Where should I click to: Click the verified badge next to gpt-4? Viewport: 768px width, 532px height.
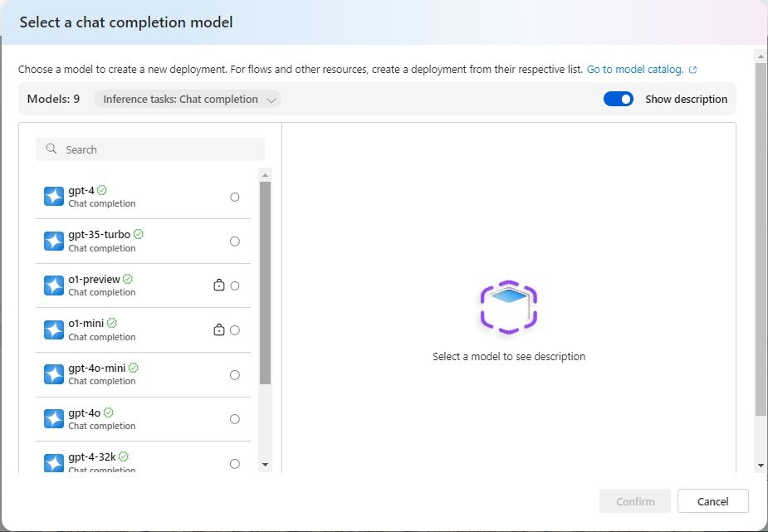pyautogui.click(x=102, y=190)
